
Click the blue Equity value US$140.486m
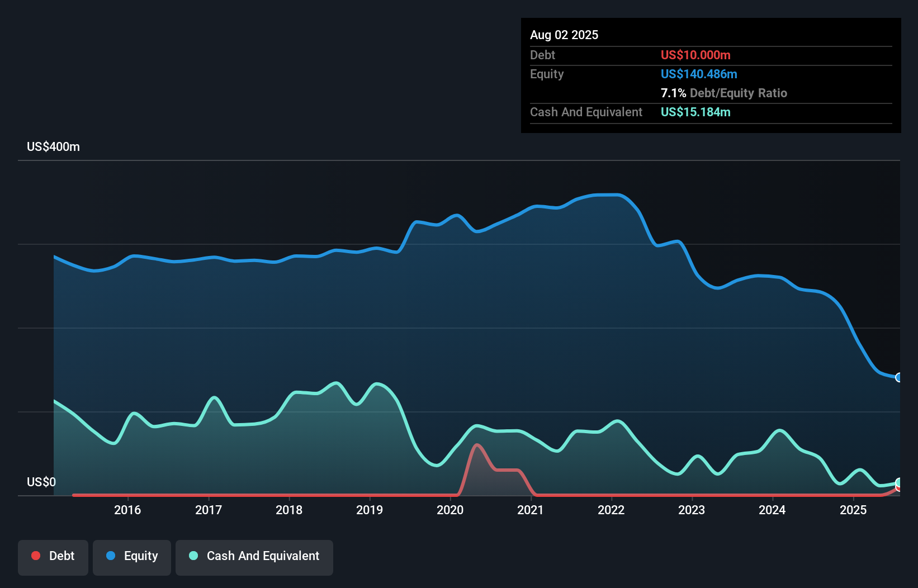(699, 74)
